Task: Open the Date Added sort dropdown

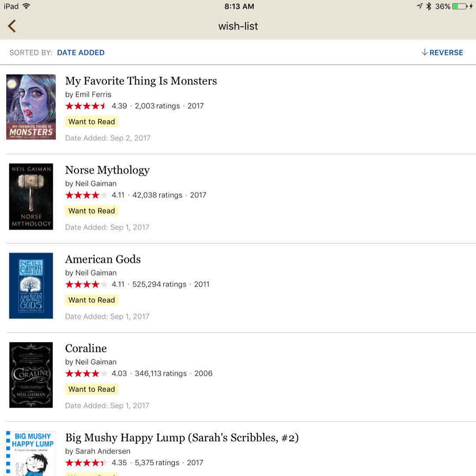Action: tap(81, 52)
